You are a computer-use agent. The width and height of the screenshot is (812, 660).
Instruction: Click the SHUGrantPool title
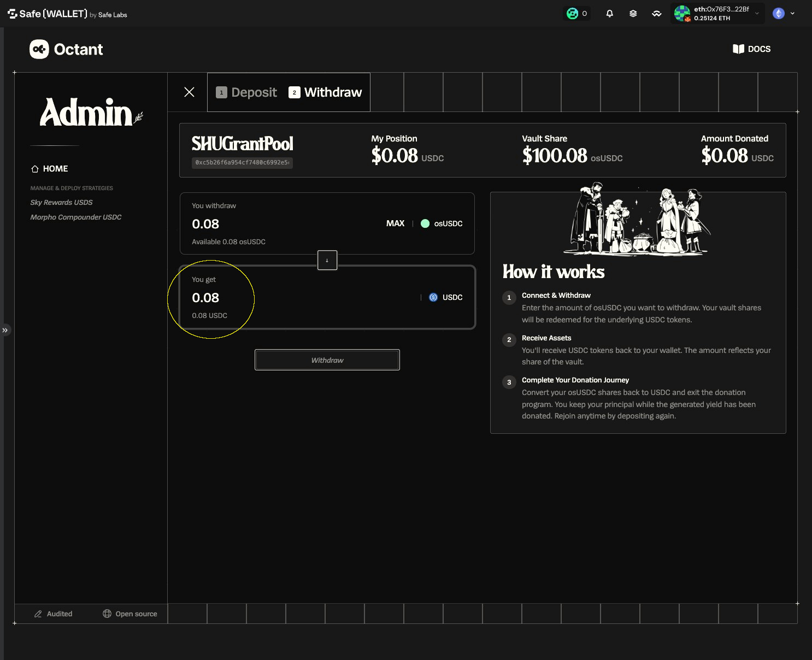coord(242,144)
